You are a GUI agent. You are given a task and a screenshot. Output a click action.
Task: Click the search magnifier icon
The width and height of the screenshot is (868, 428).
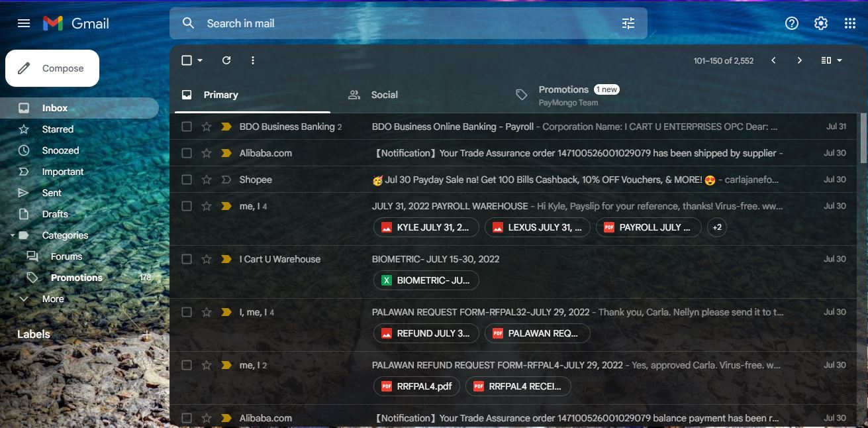pos(189,23)
